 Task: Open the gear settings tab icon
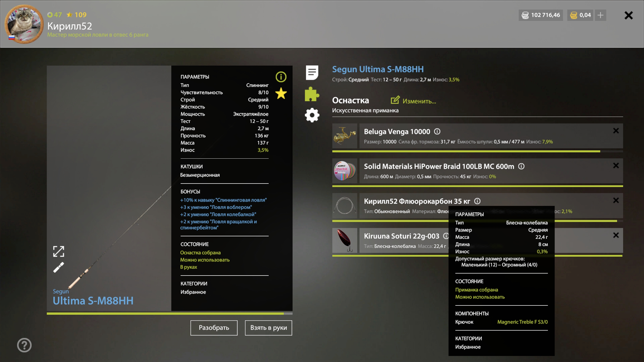312,115
